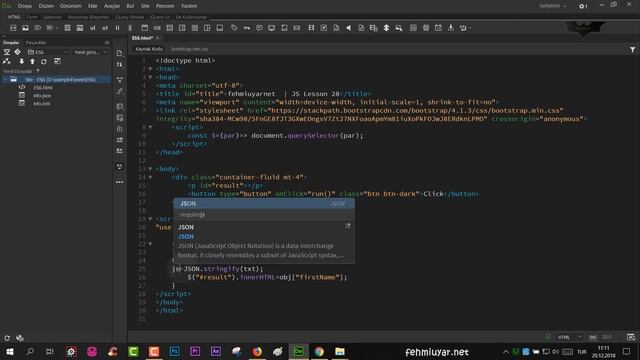The height and width of the screenshot is (360, 640).
Task: Insert a Hyperlink from the toolbar
Action: [x=130, y=28]
